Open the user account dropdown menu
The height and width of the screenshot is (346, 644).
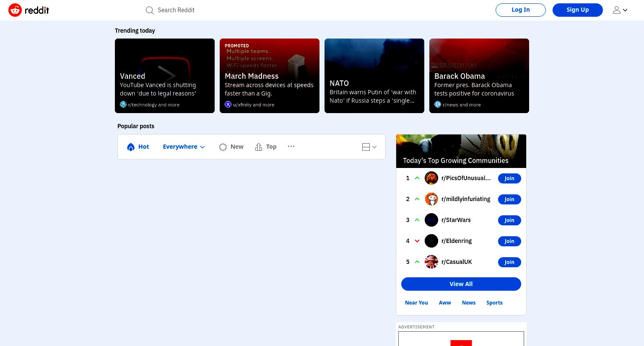(620, 10)
